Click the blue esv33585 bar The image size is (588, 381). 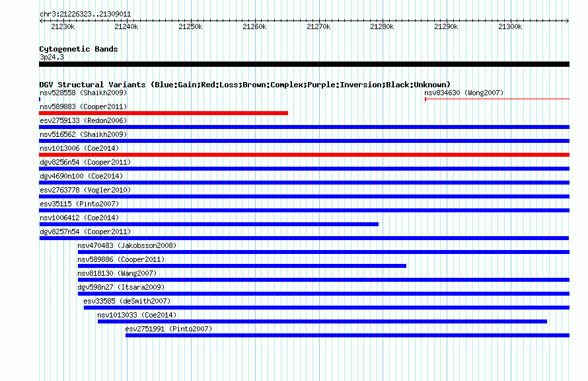(x=326, y=308)
